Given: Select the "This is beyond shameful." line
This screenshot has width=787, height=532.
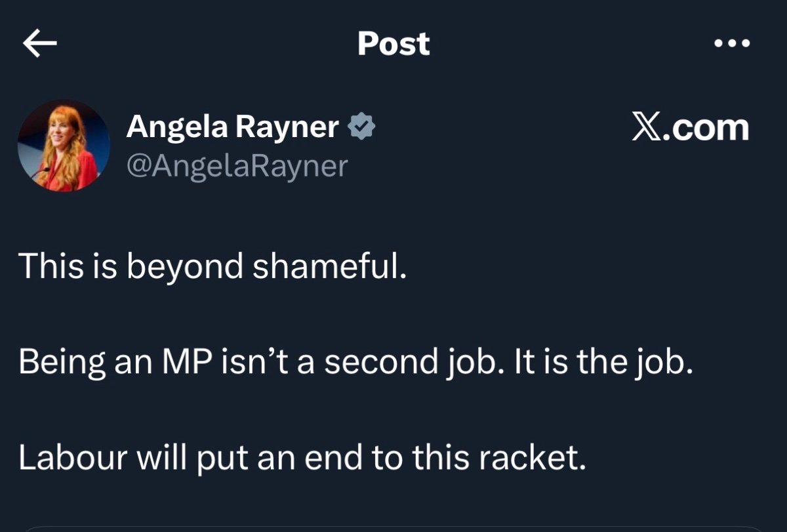Looking at the screenshot, I should 213,266.
